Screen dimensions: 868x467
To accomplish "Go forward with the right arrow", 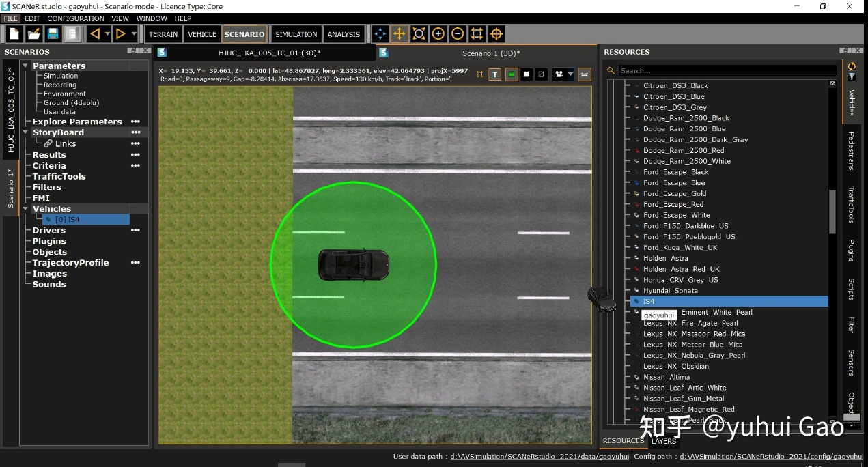I will pyautogui.click(x=121, y=33).
